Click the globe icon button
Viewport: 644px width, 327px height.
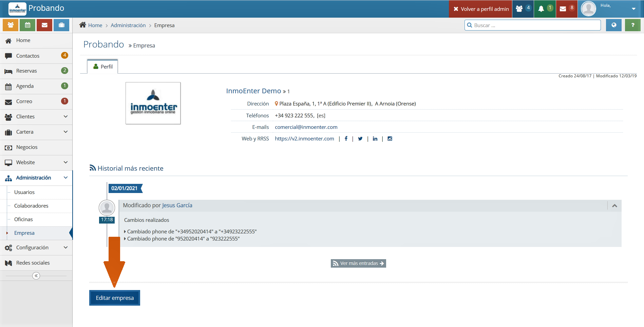coord(614,25)
